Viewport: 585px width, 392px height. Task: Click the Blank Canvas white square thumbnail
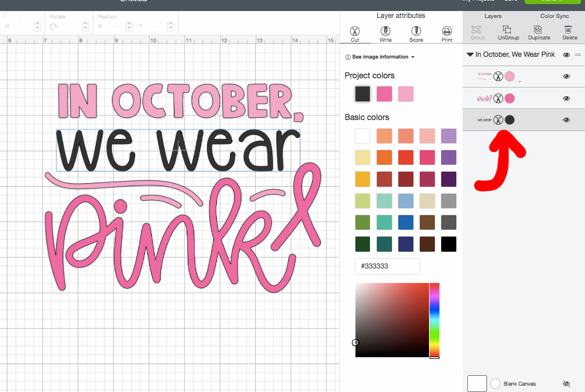[477, 383]
